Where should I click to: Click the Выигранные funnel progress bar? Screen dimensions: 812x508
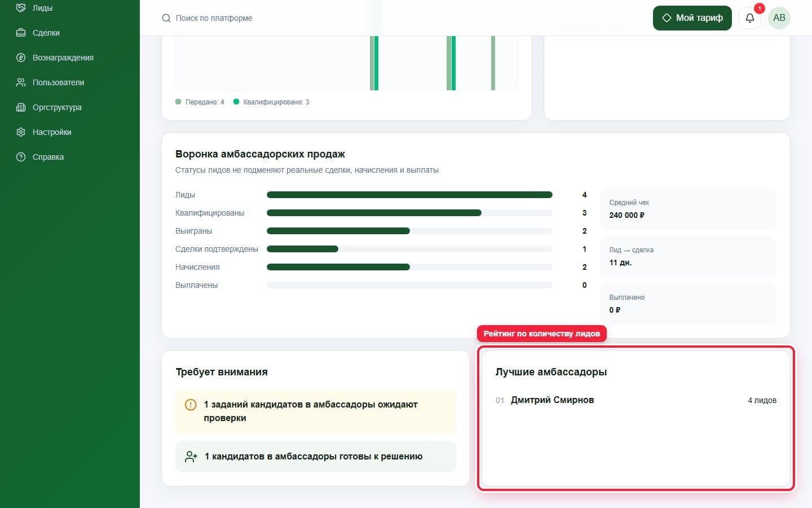click(x=409, y=231)
